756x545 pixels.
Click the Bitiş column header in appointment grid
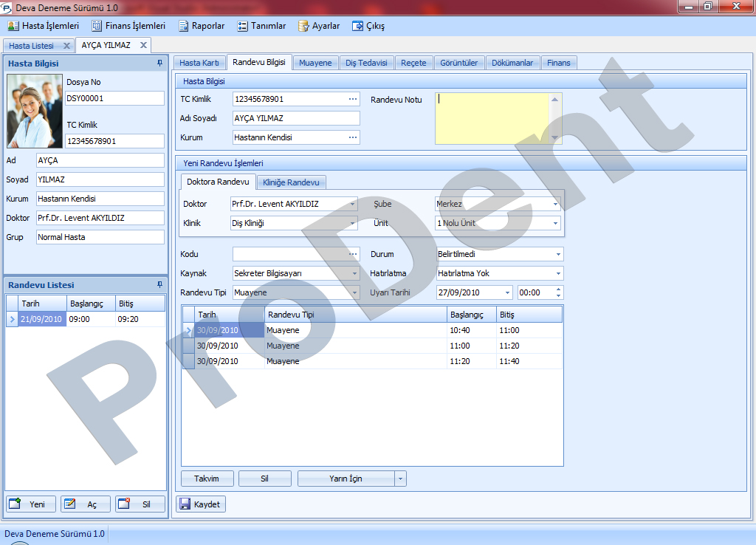click(529, 315)
